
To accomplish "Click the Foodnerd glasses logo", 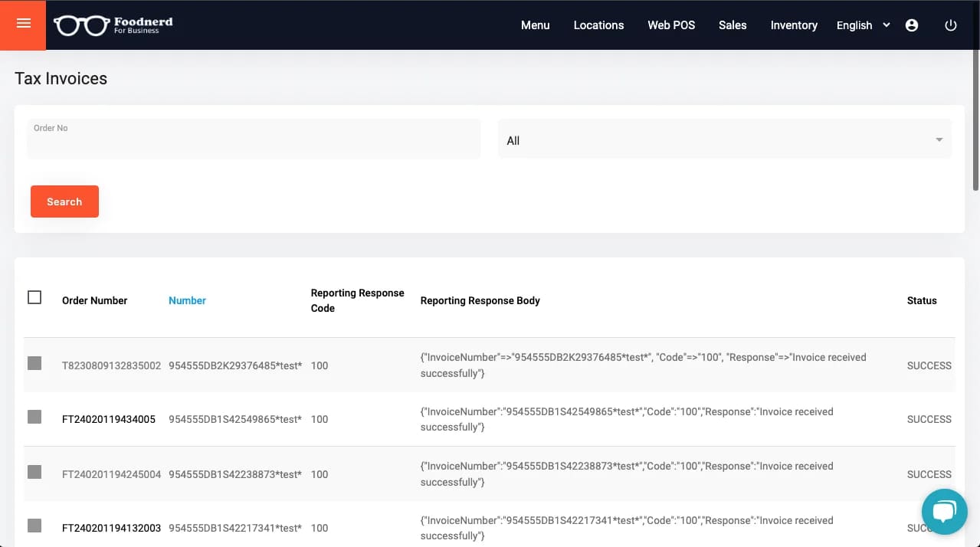I will [x=113, y=25].
